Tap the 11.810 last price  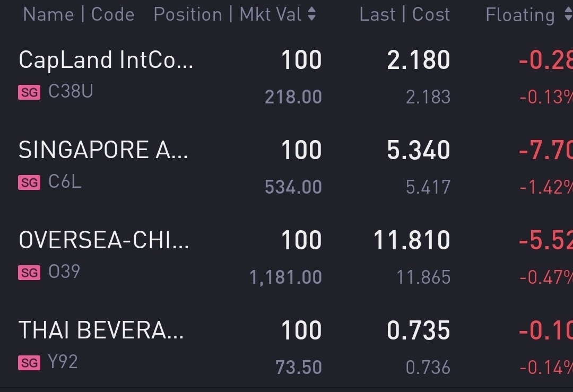coord(412,240)
